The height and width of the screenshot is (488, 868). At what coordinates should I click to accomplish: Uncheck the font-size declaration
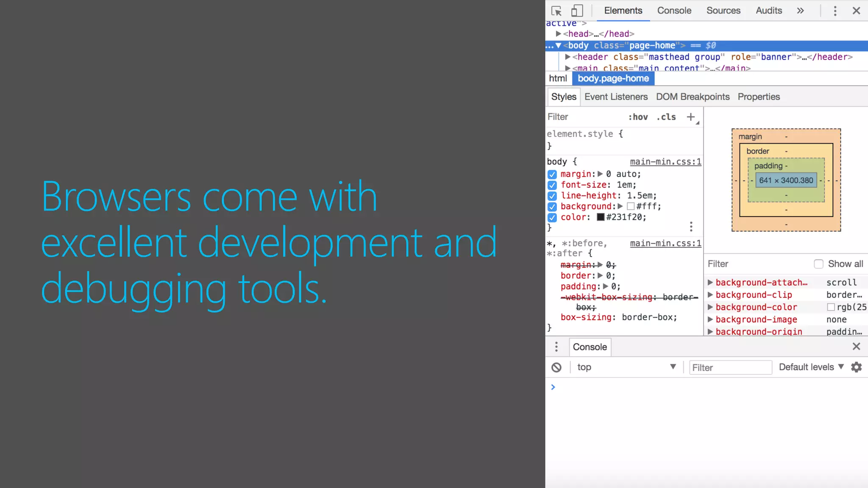pyautogui.click(x=552, y=185)
